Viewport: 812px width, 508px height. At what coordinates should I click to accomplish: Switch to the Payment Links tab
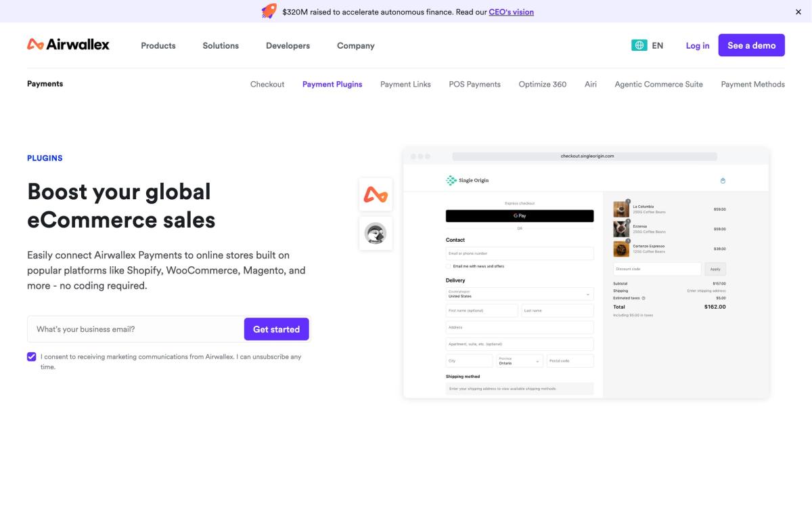click(x=405, y=85)
